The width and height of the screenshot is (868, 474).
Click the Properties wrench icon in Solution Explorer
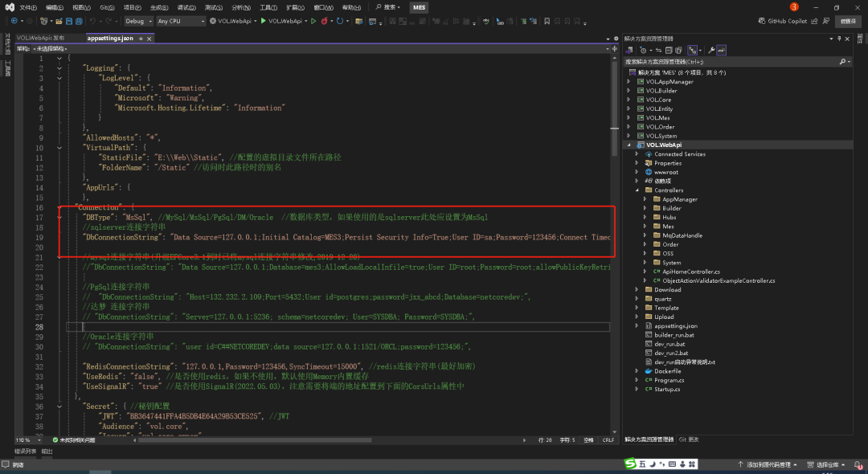(710, 50)
